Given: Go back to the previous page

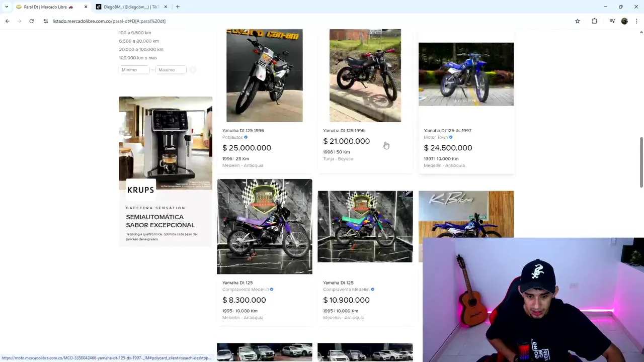Looking at the screenshot, I should (x=7, y=21).
